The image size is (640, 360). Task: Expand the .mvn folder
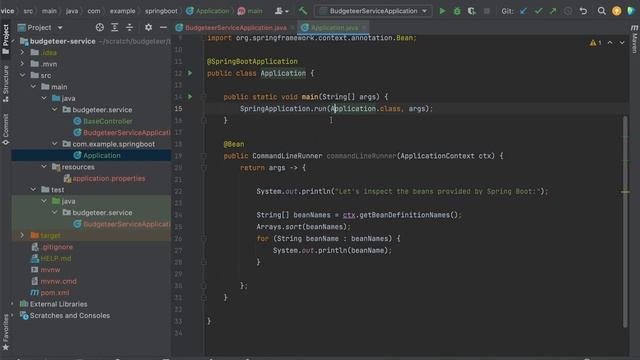pyautogui.click(x=22, y=64)
